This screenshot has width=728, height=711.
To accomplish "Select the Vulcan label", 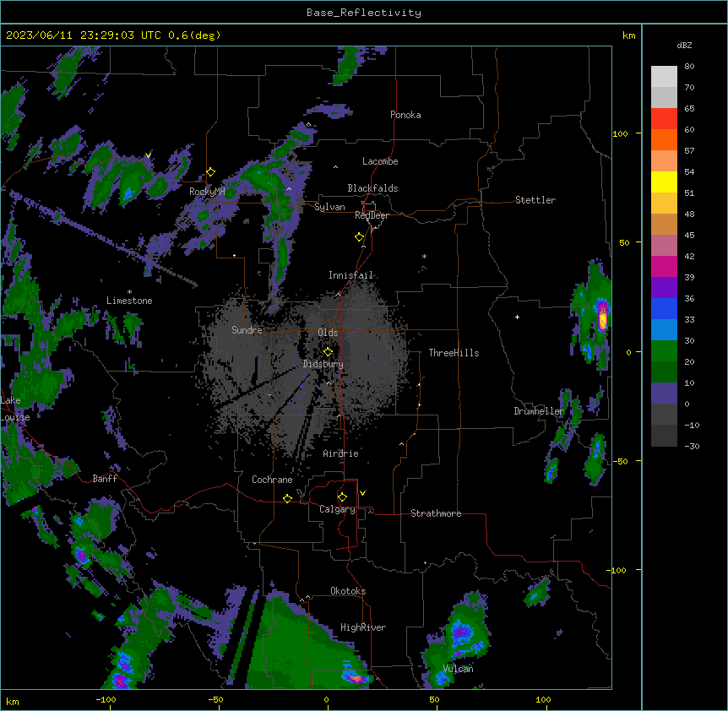I will coord(458,669).
